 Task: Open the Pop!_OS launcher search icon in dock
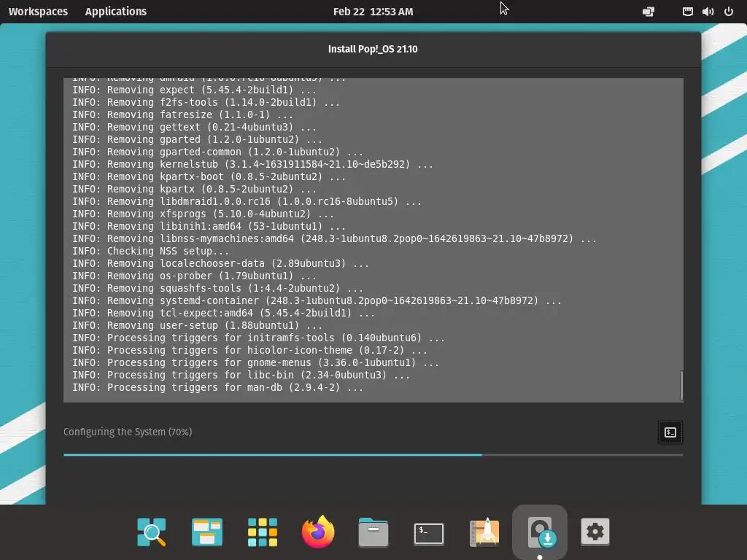pyautogui.click(x=152, y=532)
